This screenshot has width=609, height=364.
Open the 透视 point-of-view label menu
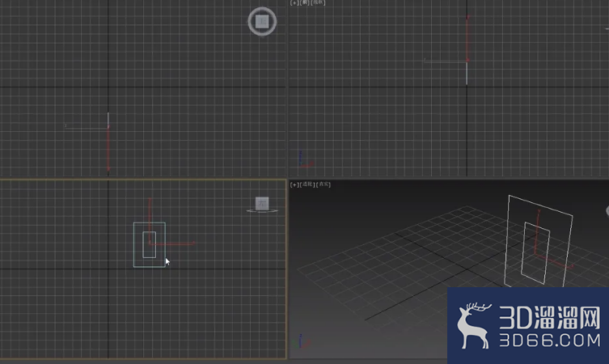point(307,184)
